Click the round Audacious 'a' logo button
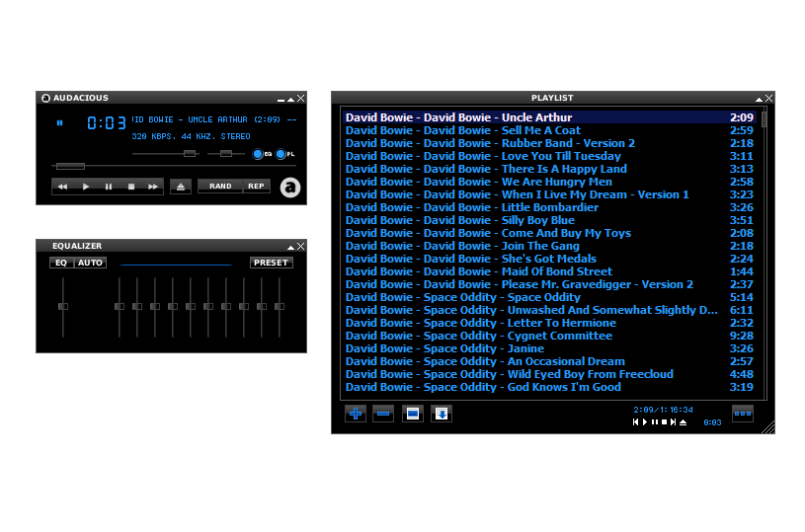The height and width of the screenshot is (532, 805). tap(290, 188)
